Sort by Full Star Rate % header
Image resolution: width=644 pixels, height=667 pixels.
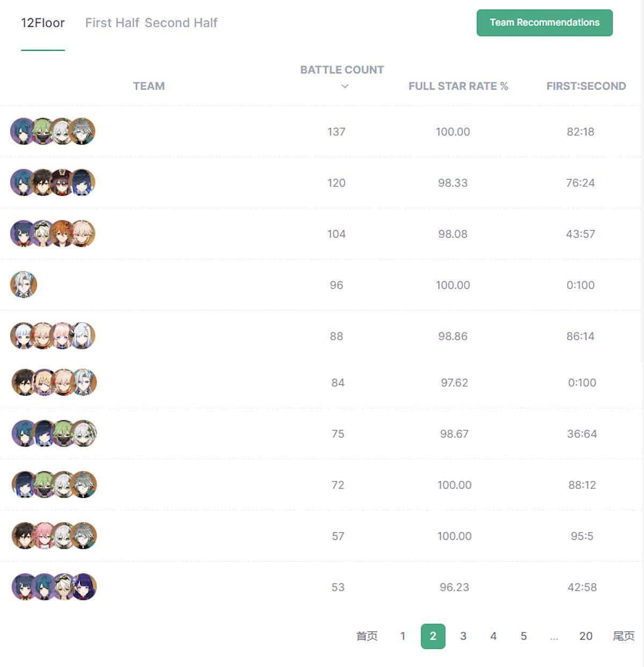tap(458, 86)
